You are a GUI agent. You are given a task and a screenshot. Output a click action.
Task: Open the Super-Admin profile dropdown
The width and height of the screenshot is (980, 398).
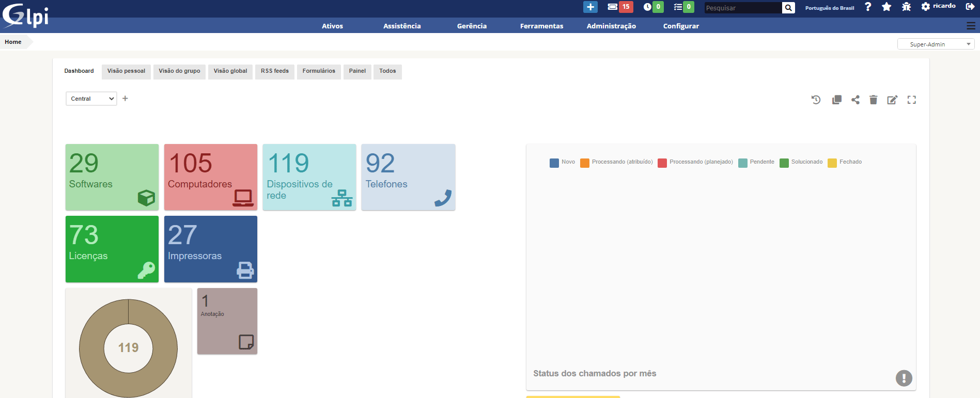(936, 44)
